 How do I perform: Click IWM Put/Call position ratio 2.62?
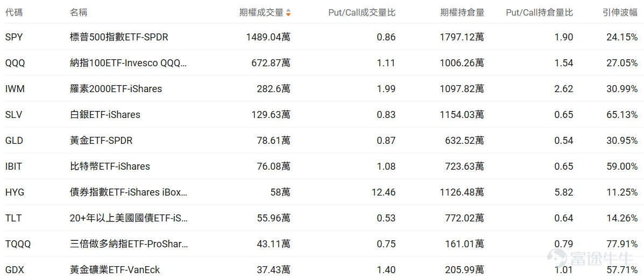click(563, 89)
